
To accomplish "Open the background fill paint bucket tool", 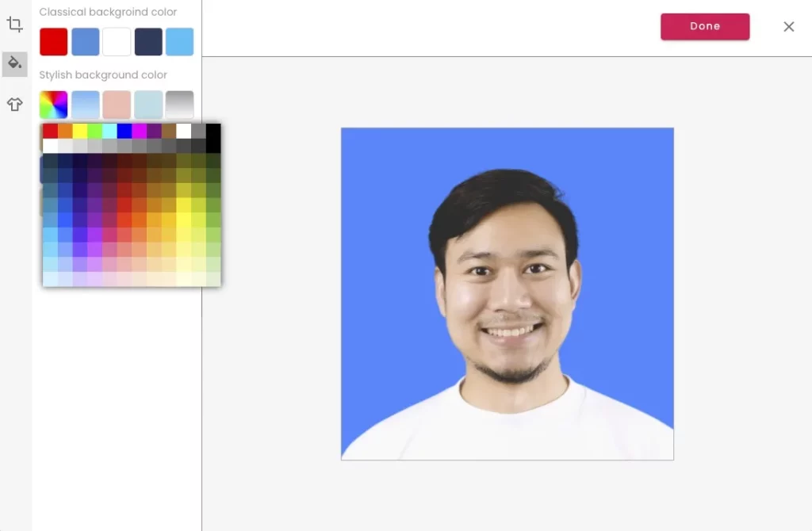I will click(14, 63).
